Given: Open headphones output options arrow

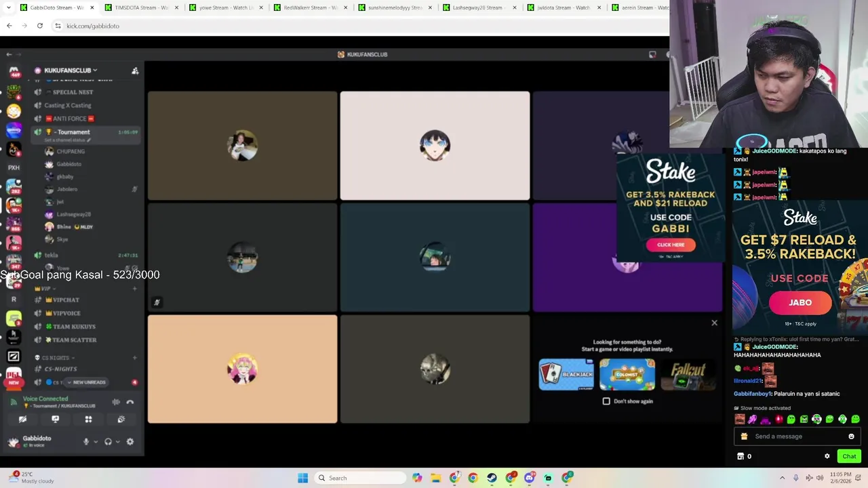Looking at the screenshot, I should (x=117, y=442).
